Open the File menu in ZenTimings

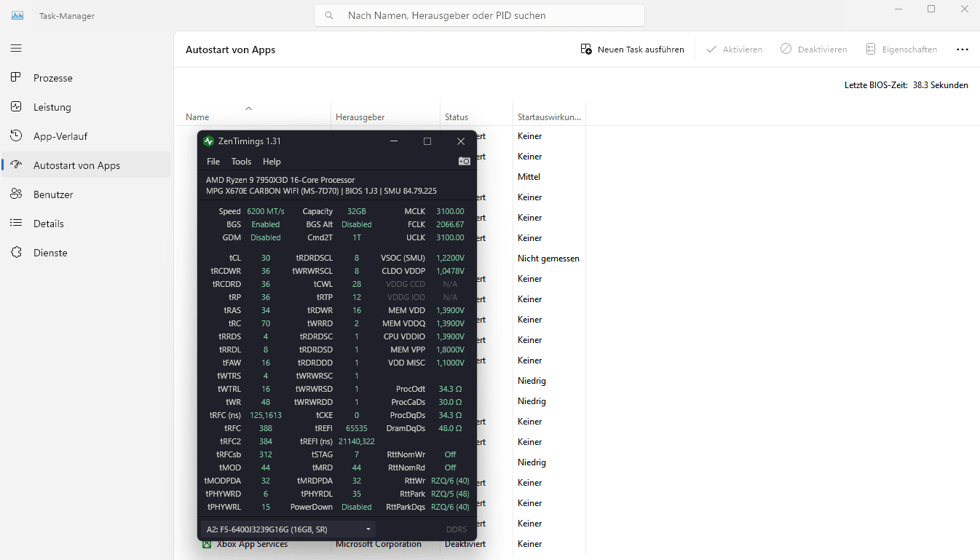213,162
